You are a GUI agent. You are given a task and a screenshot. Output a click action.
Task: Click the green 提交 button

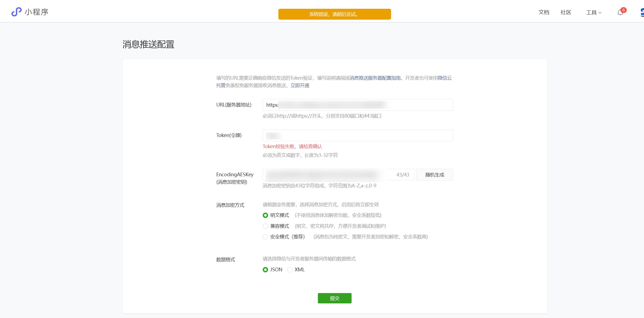click(335, 298)
